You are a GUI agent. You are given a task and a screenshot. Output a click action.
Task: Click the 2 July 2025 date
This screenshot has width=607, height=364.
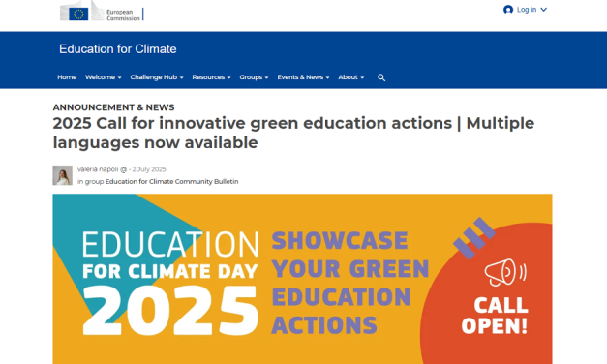tap(149, 169)
